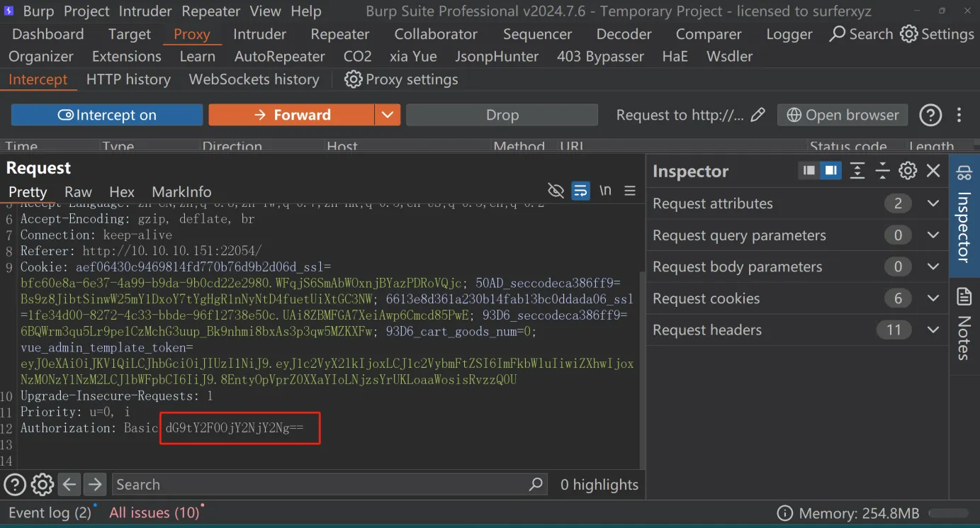
Task: Switch to the Target tab
Action: (x=130, y=34)
